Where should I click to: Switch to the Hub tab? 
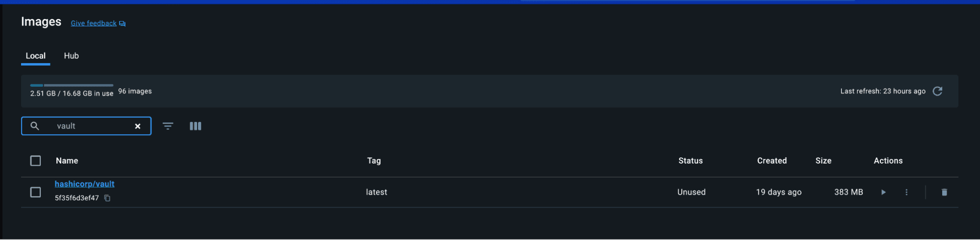coord(71,56)
